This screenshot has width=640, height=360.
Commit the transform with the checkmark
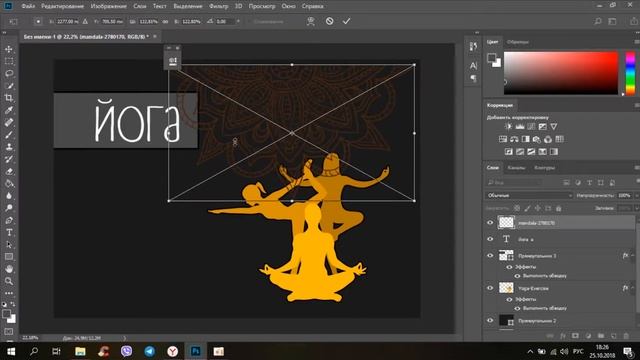(346, 21)
